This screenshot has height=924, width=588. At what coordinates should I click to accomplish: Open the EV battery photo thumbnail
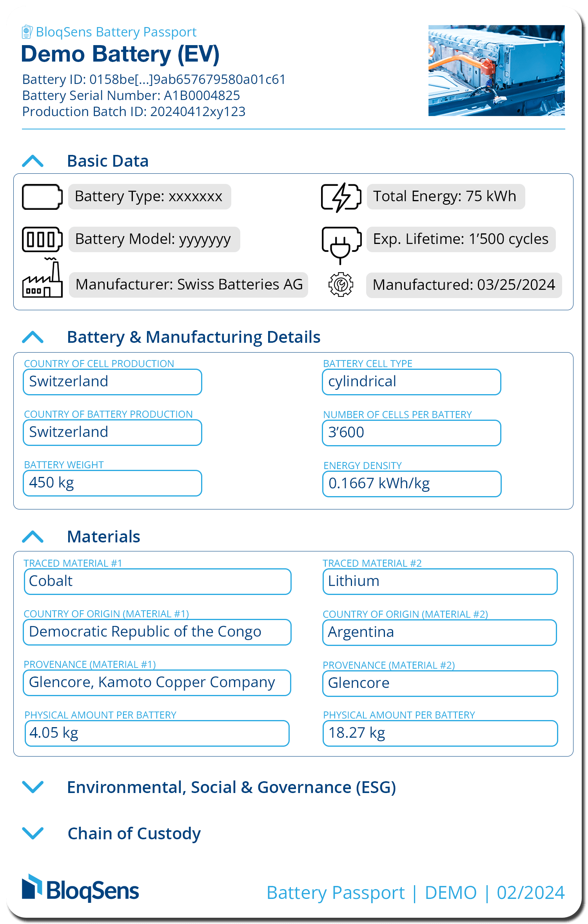tap(496, 71)
